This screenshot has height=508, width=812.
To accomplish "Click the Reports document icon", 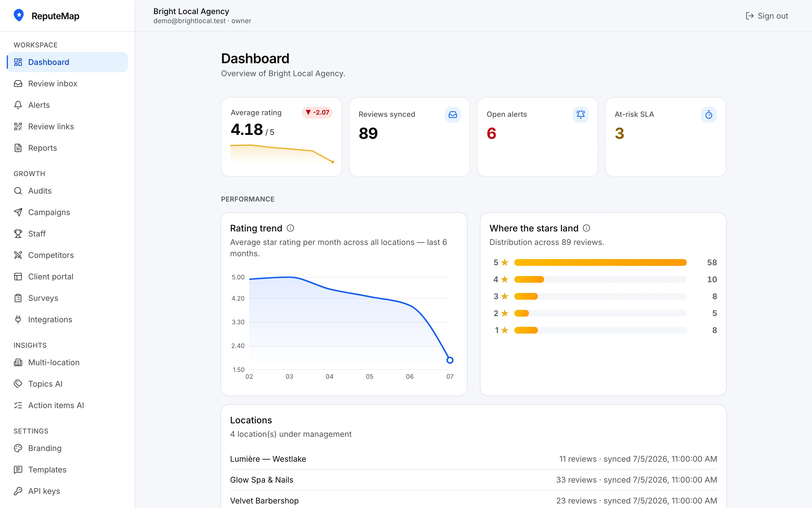I will click(x=18, y=148).
